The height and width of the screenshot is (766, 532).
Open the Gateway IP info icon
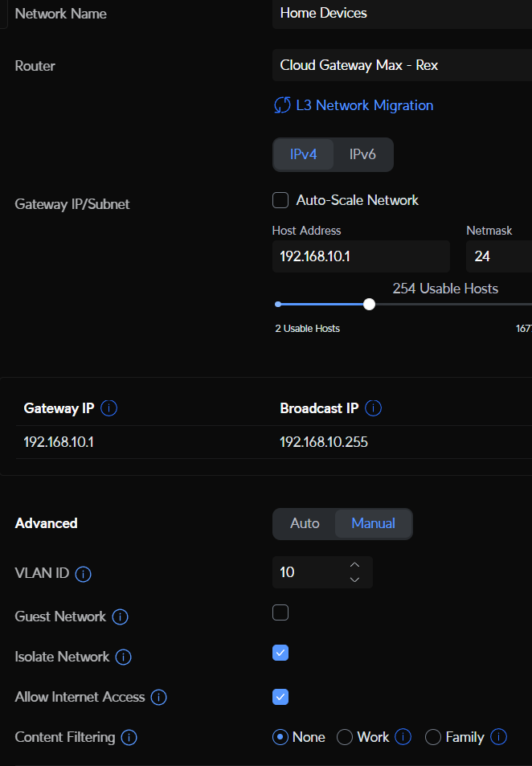pyautogui.click(x=108, y=408)
